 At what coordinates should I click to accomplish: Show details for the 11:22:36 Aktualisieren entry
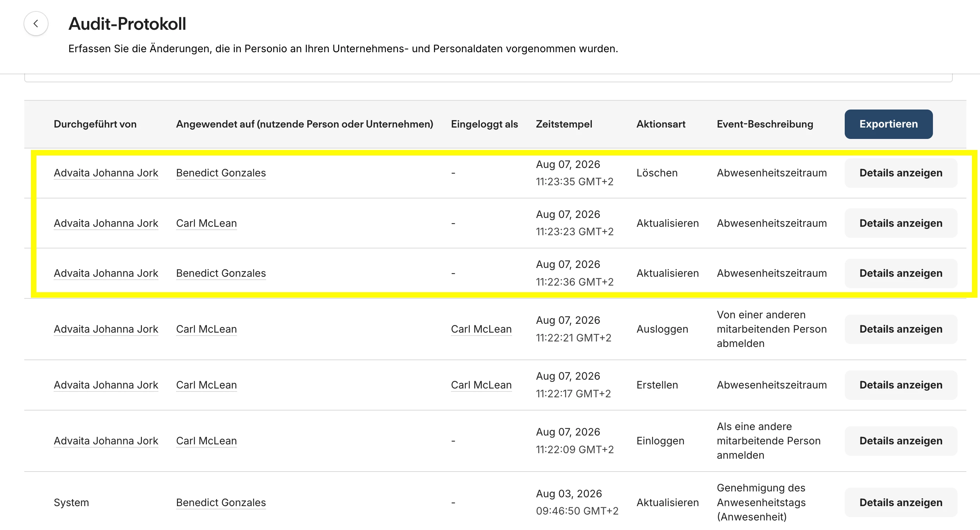click(x=901, y=273)
